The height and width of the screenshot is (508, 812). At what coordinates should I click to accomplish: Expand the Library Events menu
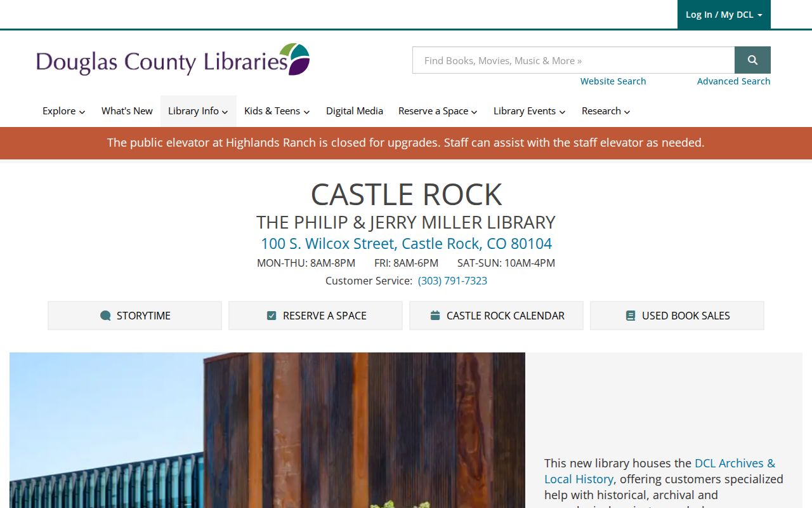[x=529, y=111]
